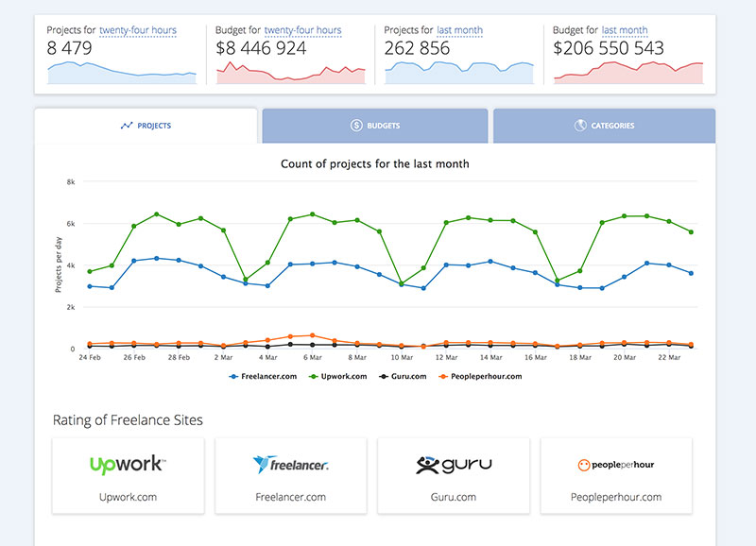Click the '2k' y-axis label
The height and width of the screenshot is (546, 756).
(x=71, y=307)
